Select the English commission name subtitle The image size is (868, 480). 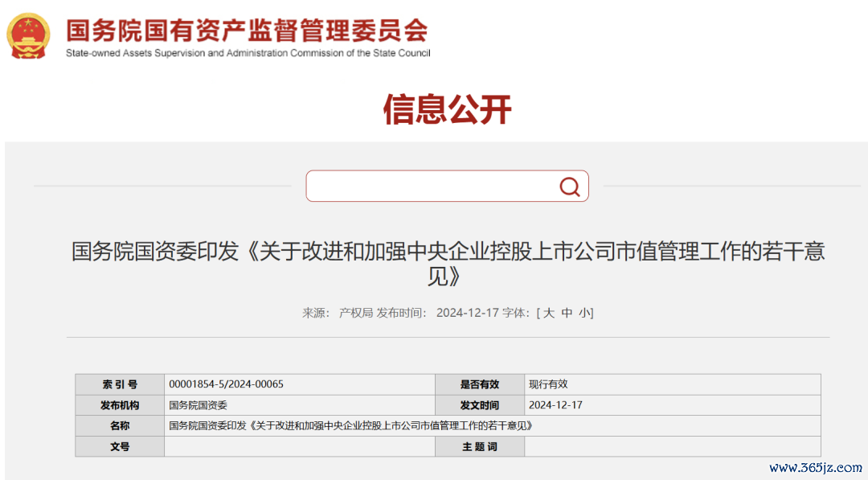(x=248, y=53)
